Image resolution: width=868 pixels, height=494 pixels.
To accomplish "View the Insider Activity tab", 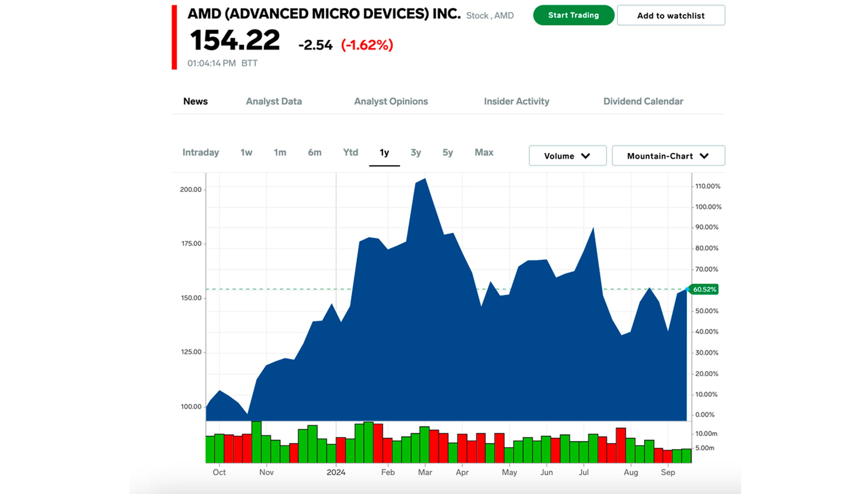I will point(516,101).
